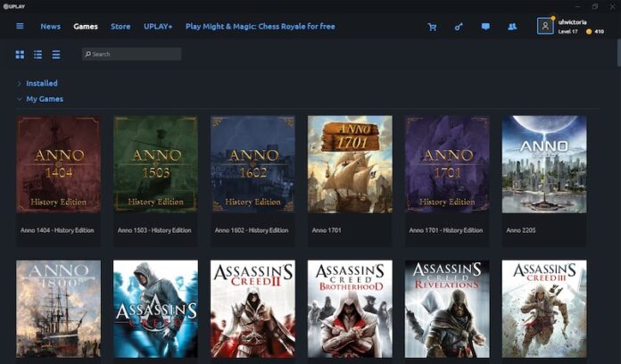Image resolution: width=621 pixels, height=364 pixels.
Task: Click the My Games section label
Action: coord(45,99)
